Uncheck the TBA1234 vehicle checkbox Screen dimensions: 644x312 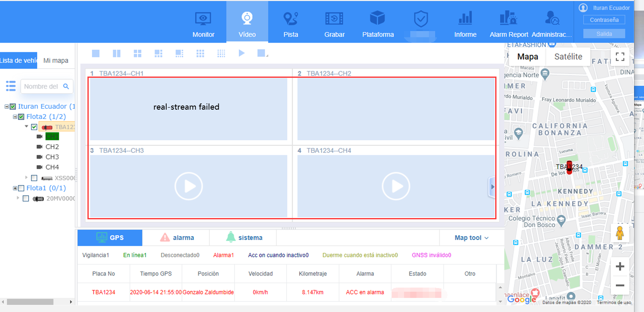(34, 127)
